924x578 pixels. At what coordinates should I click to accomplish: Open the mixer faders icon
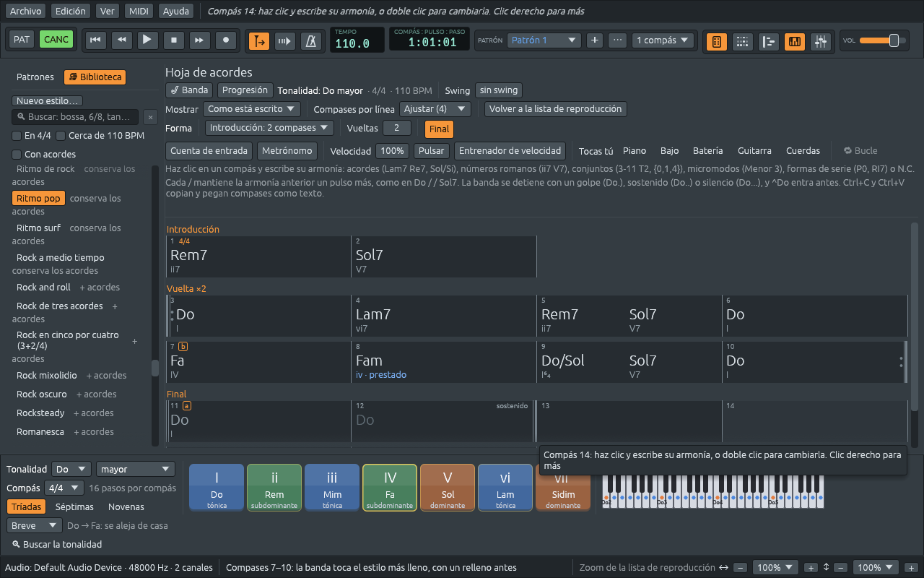click(821, 42)
